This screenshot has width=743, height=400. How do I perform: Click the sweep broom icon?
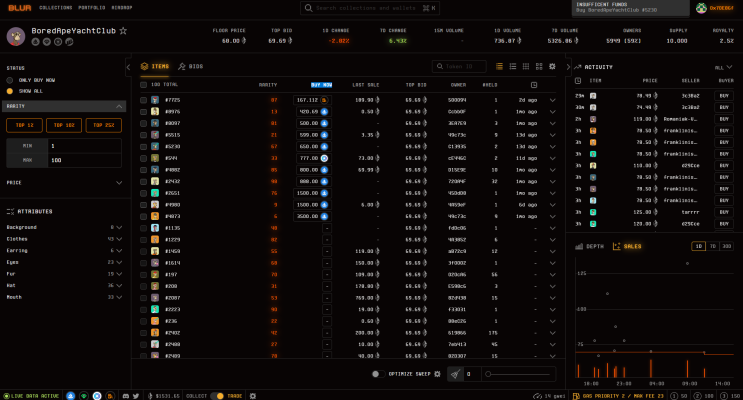(x=455, y=374)
